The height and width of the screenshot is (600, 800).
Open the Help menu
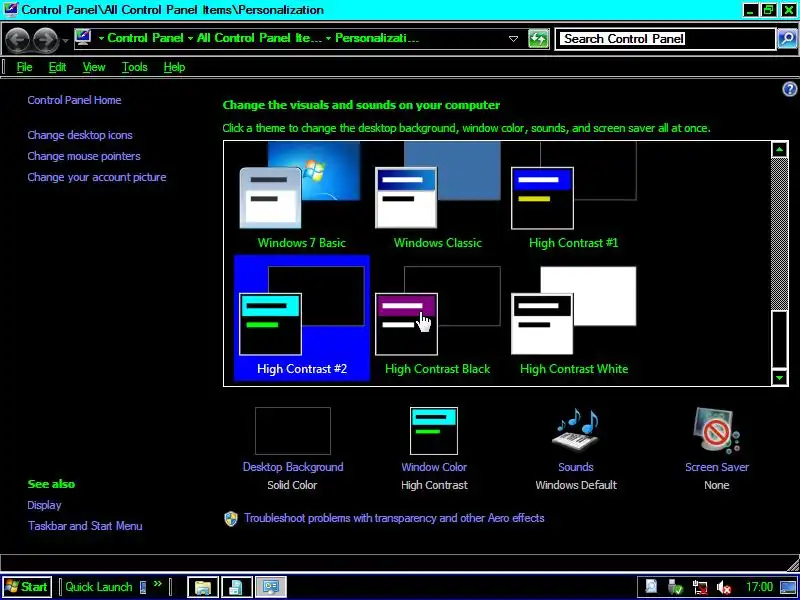click(174, 67)
